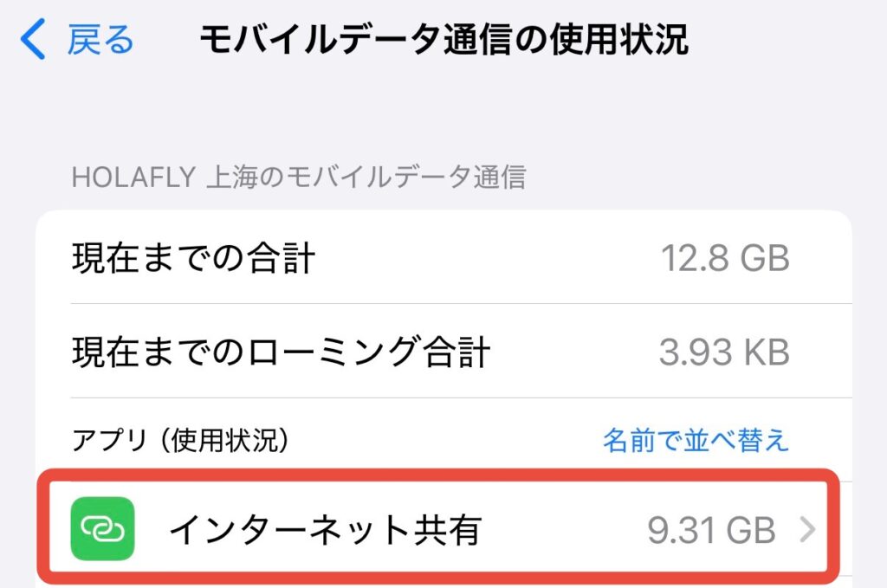887x588 pixels.
Task: Tap the 現在までのローミング合計 label
Action: pos(281,352)
